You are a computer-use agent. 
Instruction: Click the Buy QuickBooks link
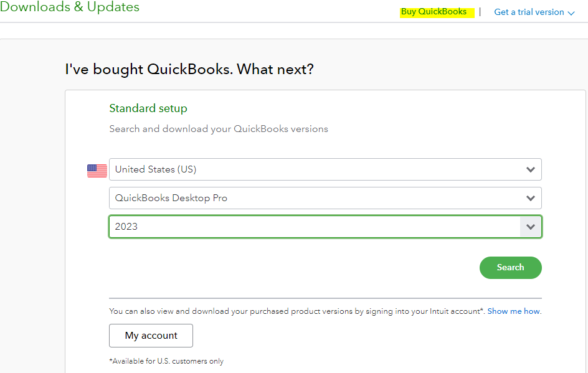click(x=434, y=12)
